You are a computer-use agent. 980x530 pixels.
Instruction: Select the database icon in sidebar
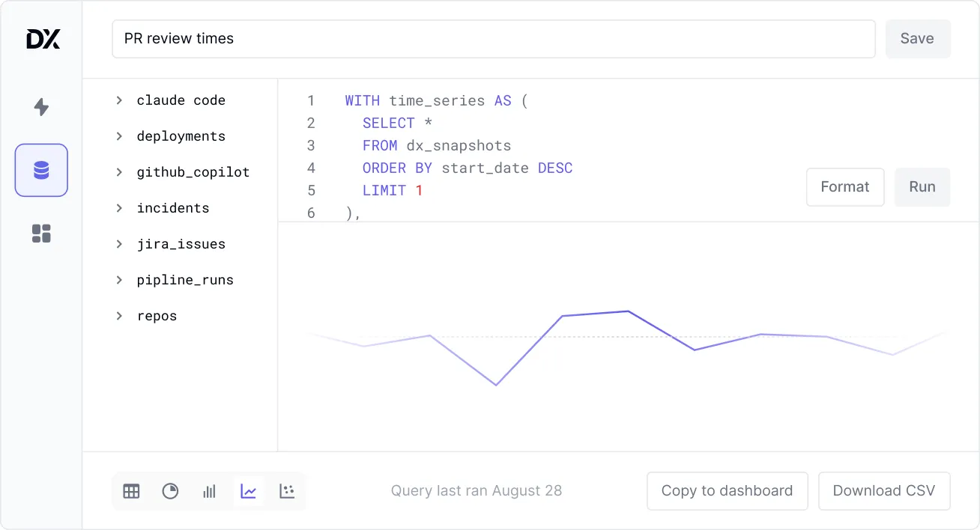coord(41,171)
